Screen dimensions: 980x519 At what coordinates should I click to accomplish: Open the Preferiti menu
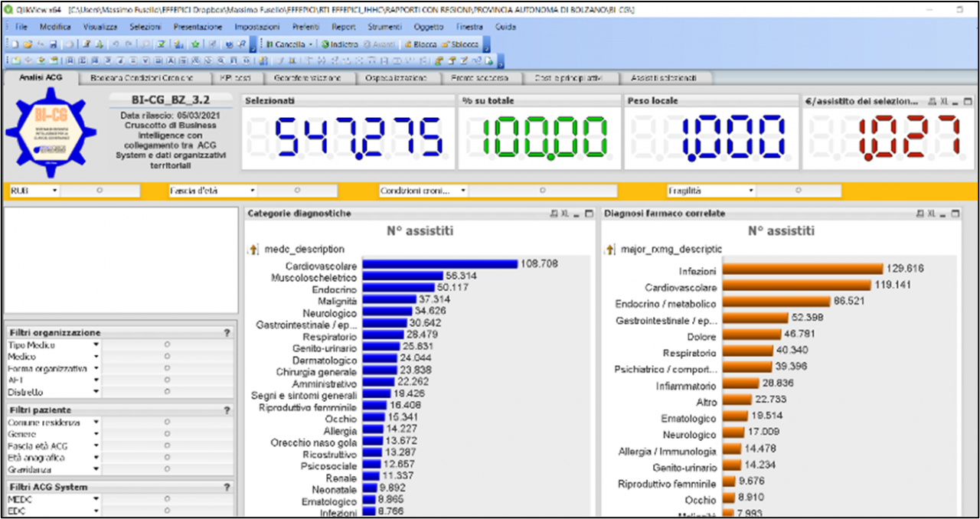[306, 27]
